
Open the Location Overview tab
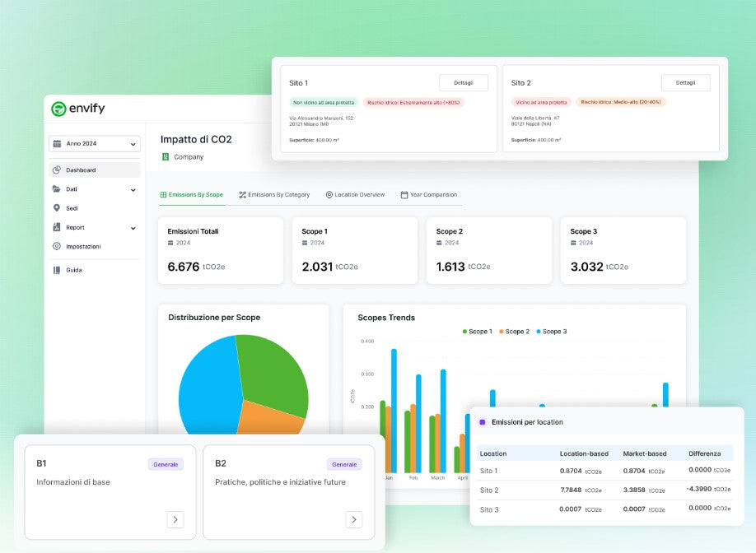(x=355, y=195)
